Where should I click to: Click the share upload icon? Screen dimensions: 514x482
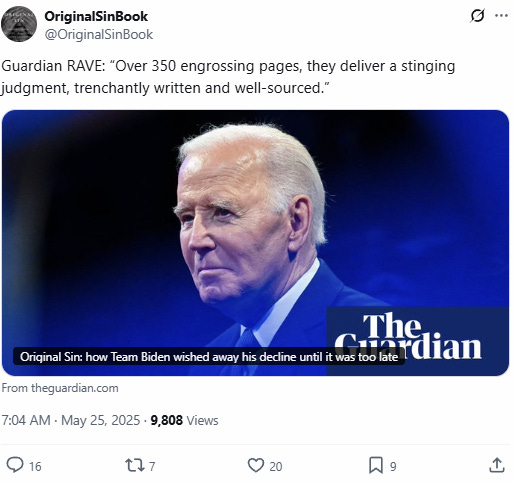pyautogui.click(x=497, y=465)
